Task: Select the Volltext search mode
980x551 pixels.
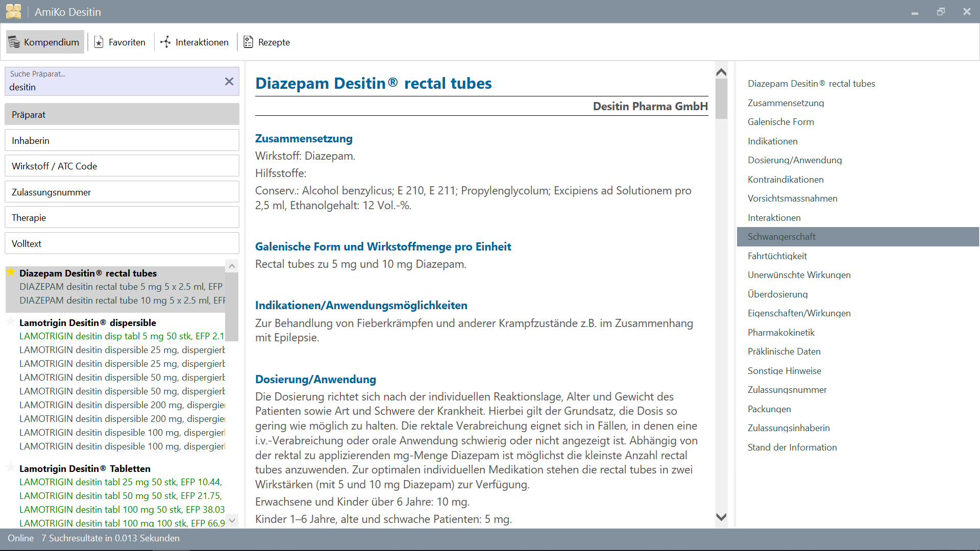Action: 121,244
